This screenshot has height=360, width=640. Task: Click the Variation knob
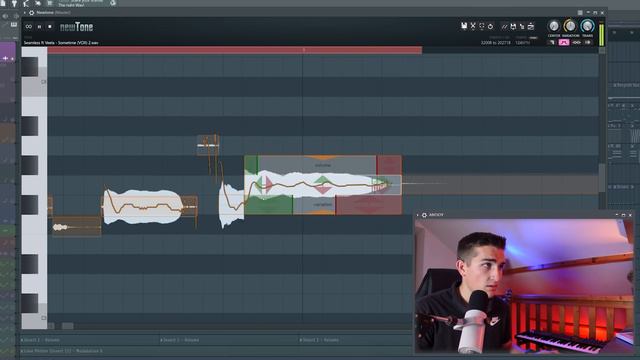570,26
